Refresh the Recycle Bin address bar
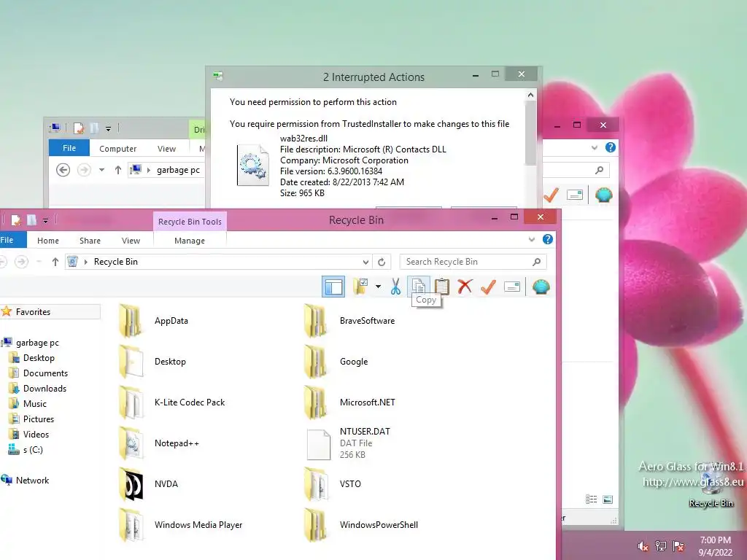747x560 pixels. point(382,262)
